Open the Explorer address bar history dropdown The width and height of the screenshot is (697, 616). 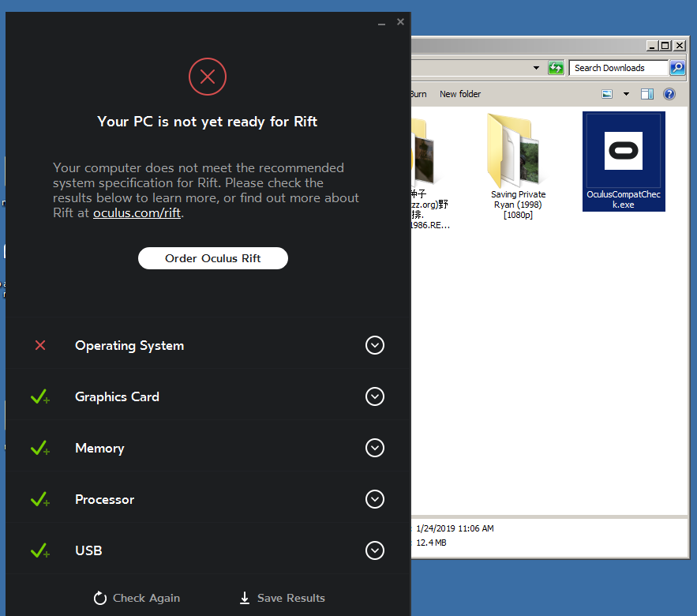(536, 68)
